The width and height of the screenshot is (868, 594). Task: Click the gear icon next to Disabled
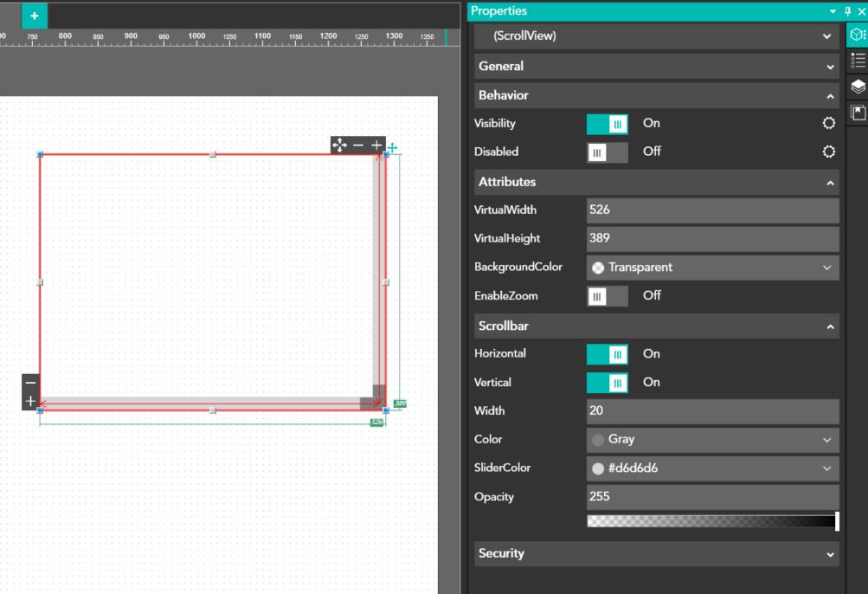pos(828,152)
